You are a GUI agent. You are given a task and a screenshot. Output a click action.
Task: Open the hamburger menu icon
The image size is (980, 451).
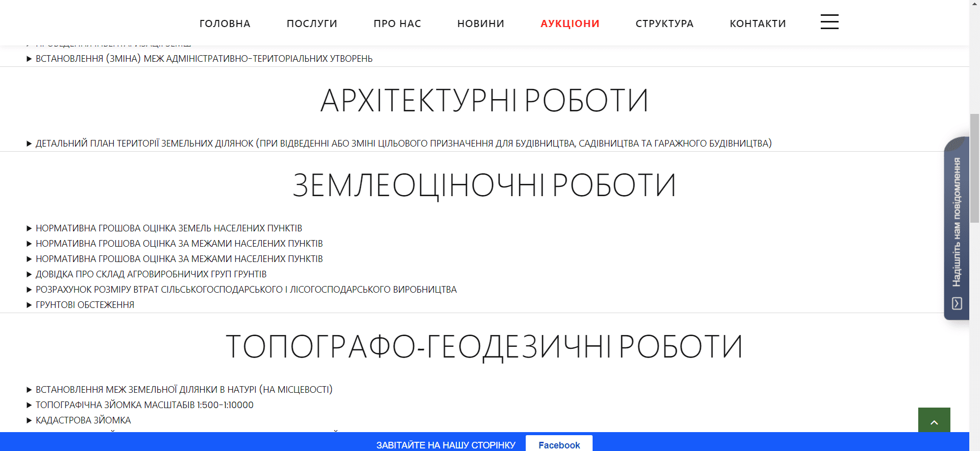click(x=829, y=22)
